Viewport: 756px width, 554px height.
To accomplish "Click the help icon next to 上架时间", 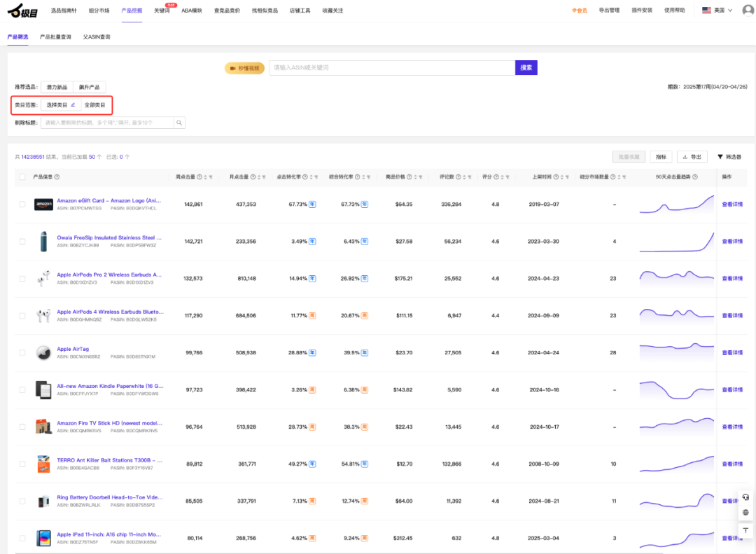I will point(556,177).
